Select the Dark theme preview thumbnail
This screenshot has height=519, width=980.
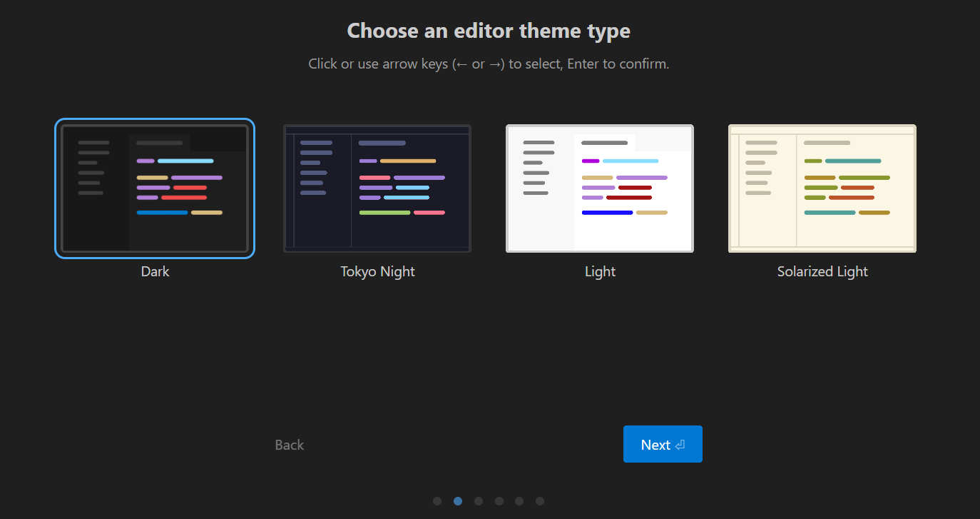click(155, 188)
